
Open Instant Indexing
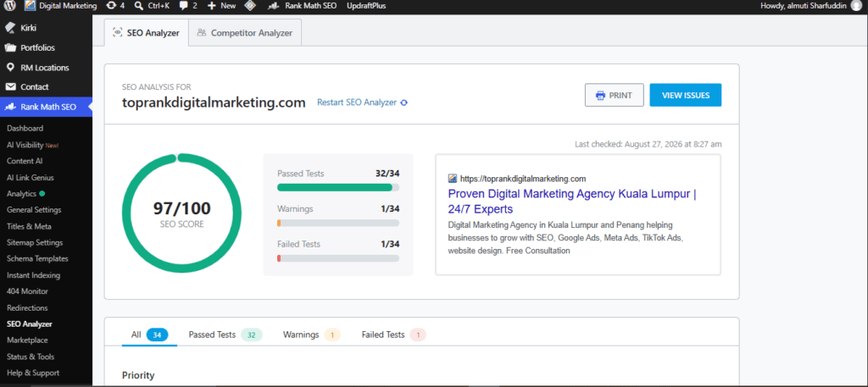pos(33,275)
